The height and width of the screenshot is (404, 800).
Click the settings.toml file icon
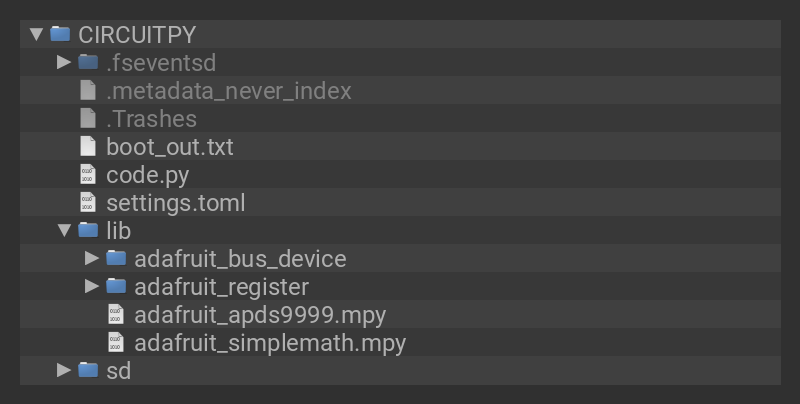coord(88,202)
